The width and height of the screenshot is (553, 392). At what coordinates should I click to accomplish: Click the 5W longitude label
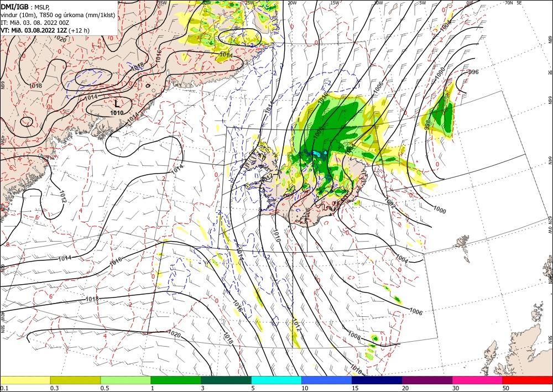pos(423,3)
